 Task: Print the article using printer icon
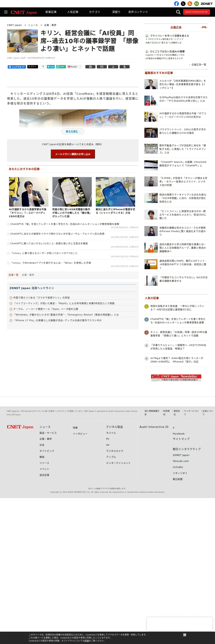[x=90, y=67]
